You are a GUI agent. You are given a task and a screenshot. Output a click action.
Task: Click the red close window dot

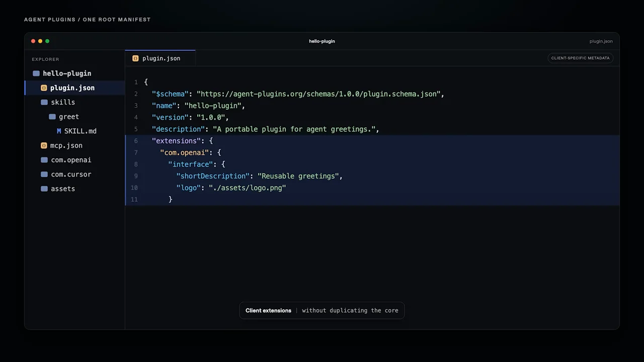pos(33,41)
